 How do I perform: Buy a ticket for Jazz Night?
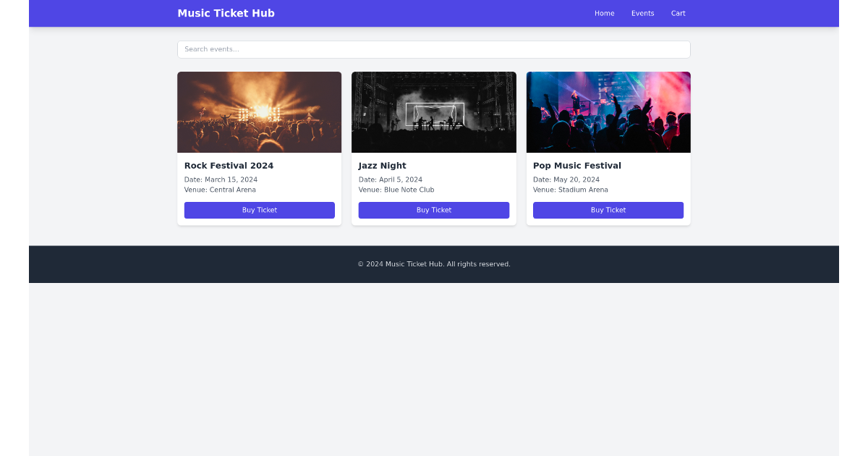[x=433, y=210]
